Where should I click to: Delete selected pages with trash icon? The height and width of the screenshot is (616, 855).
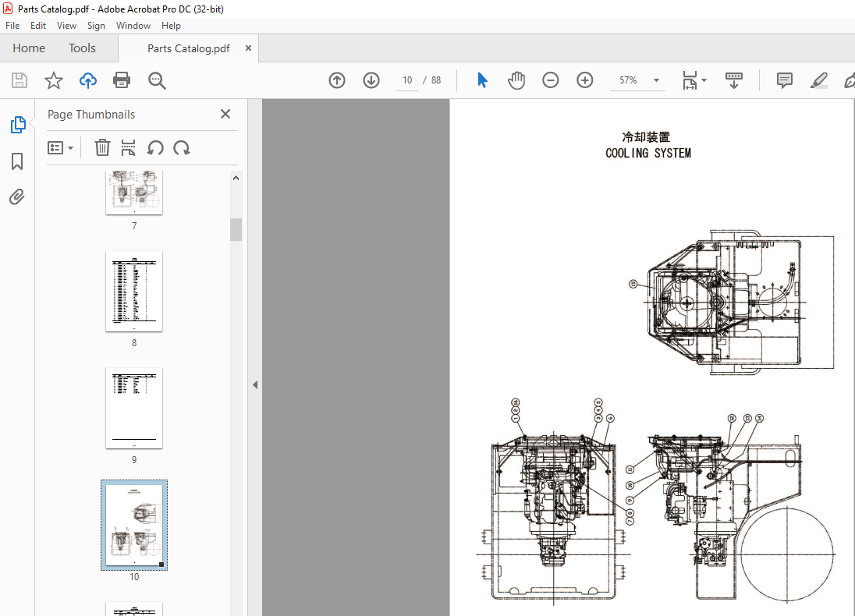point(102,147)
